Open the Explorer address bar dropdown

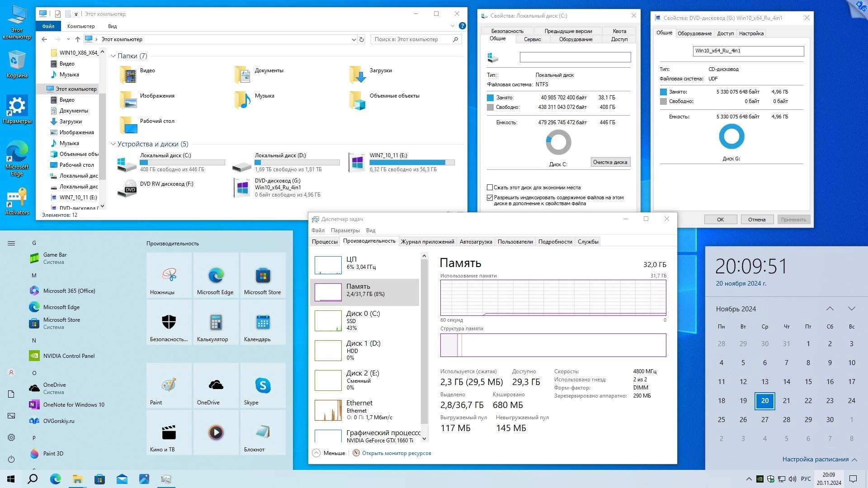coord(354,39)
